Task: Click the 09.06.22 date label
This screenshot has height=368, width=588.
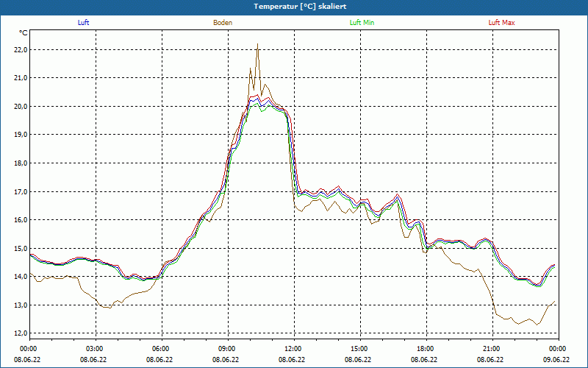Action: pos(556,360)
